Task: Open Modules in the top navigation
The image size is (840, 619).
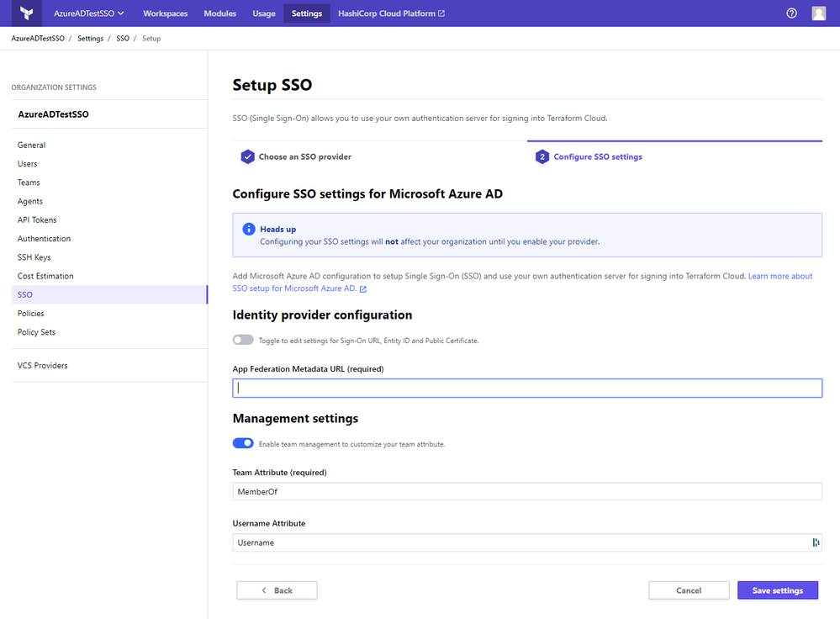Action: [x=219, y=13]
